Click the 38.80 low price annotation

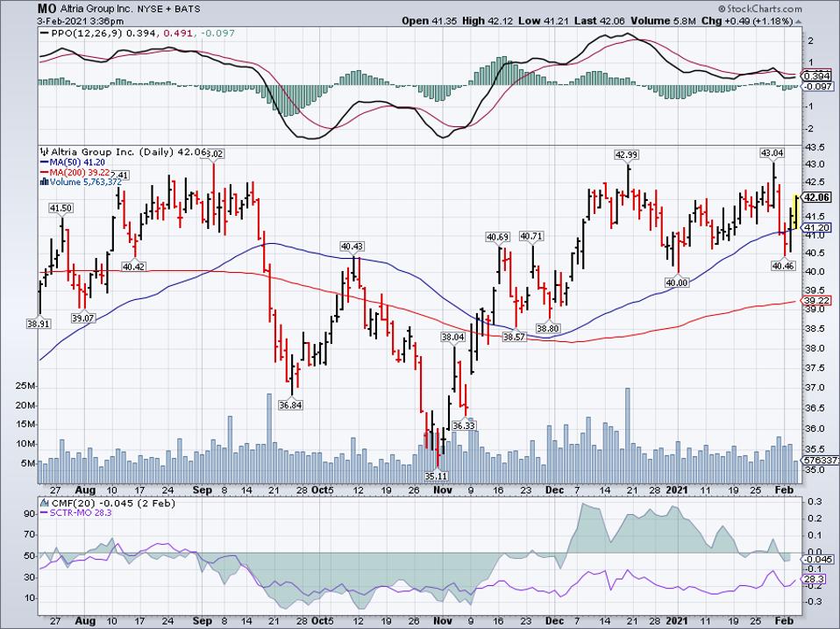pos(549,328)
